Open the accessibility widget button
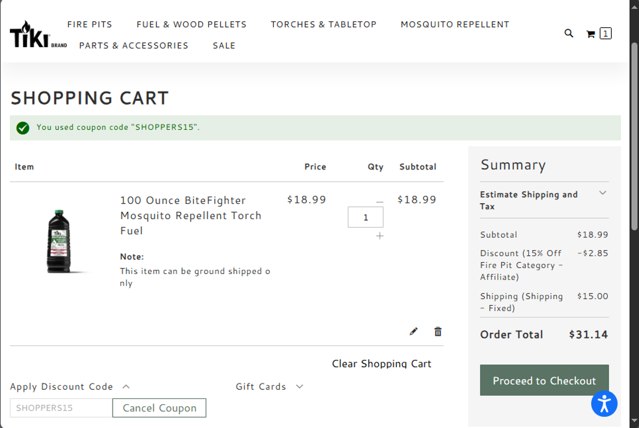The height and width of the screenshot is (428, 639). click(x=604, y=404)
